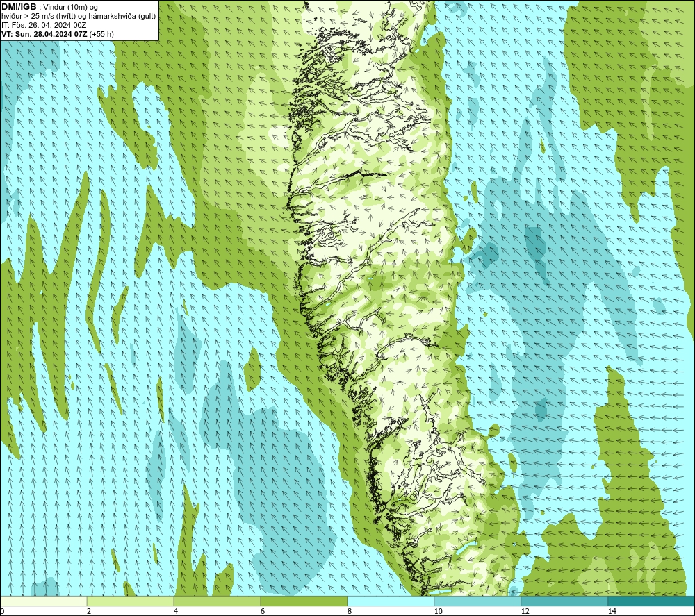
Task: Click the 'DMI/IGB' title text
Action: coord(19,7)
